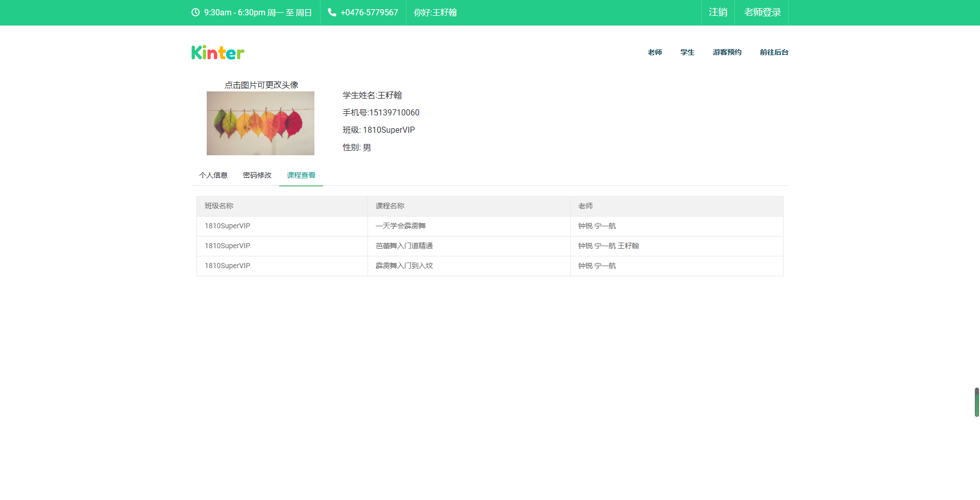Click mobile number text 手机号:15139710060
This screenshot has width=980, height=500.
click(381, 112)
